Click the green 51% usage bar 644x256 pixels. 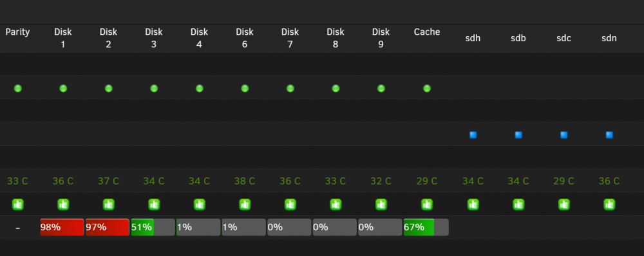click(x=153, y=227)
